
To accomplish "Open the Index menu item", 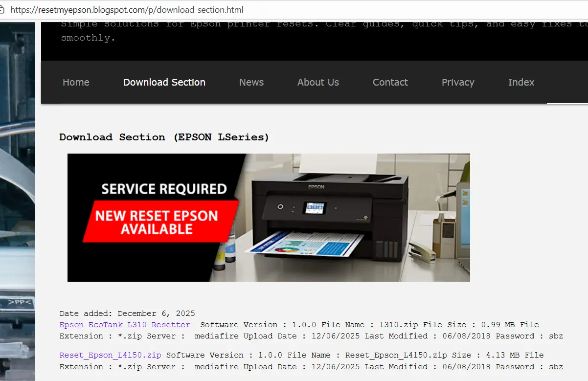I will 521,82.
